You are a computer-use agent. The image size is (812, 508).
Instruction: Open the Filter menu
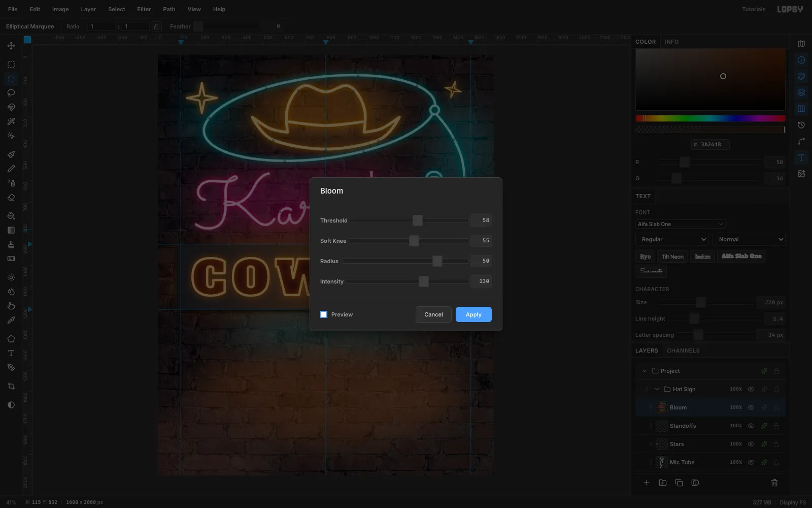(x=144, y=9)
